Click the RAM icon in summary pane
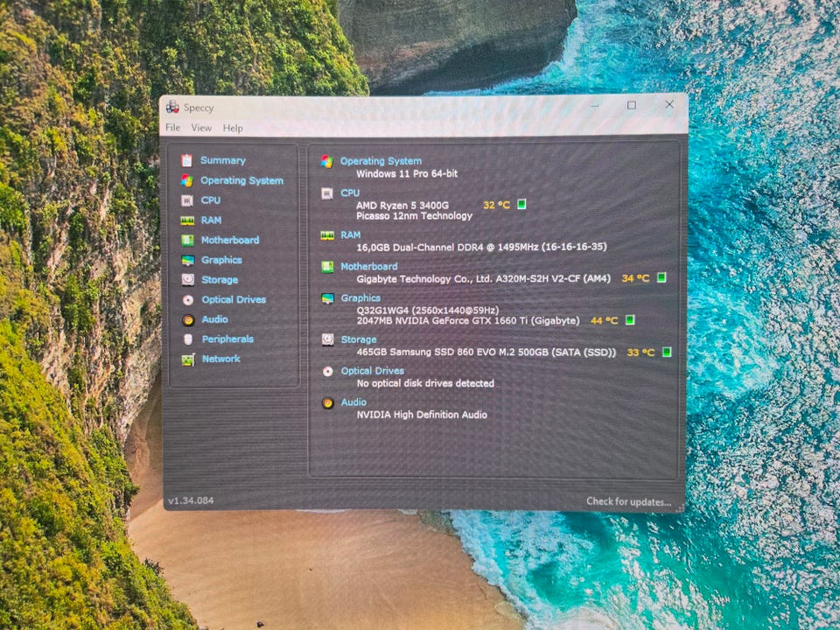 (x=327, y=235)
